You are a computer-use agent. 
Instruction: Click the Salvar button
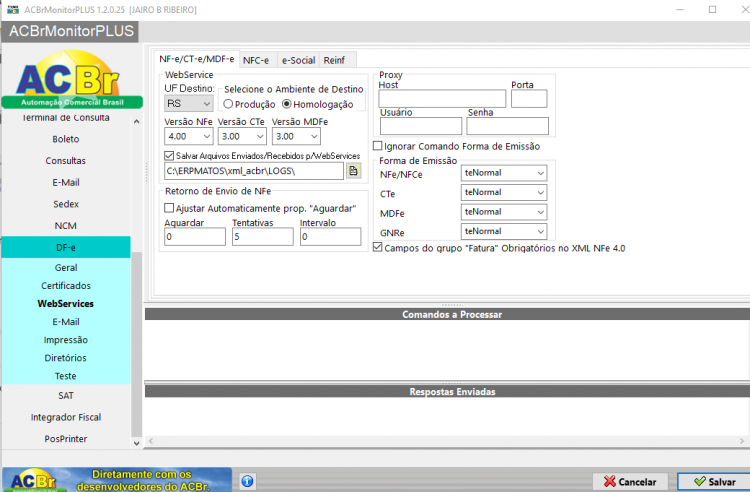(714, 481)
